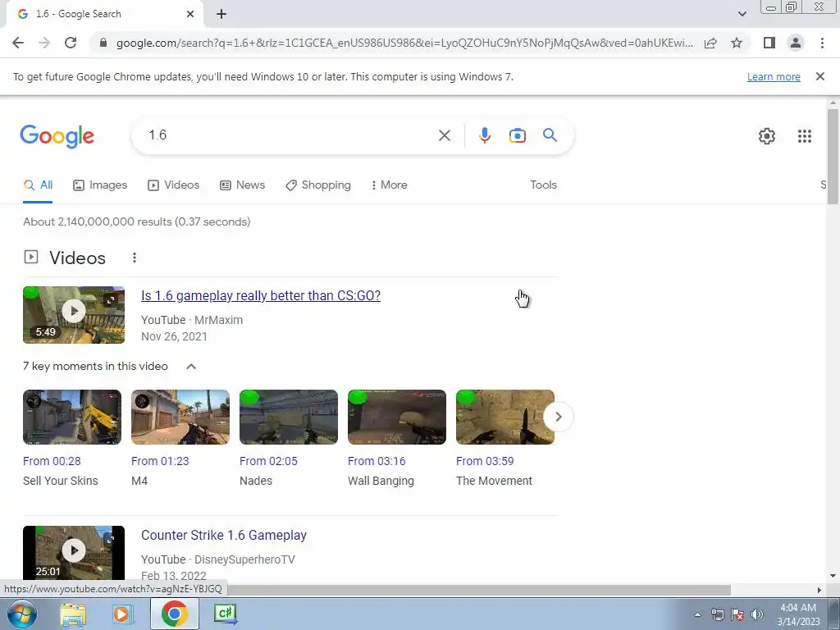The image size is (840, 630).
Task: Open Chrome profile avatar menu
Action: 796,43
